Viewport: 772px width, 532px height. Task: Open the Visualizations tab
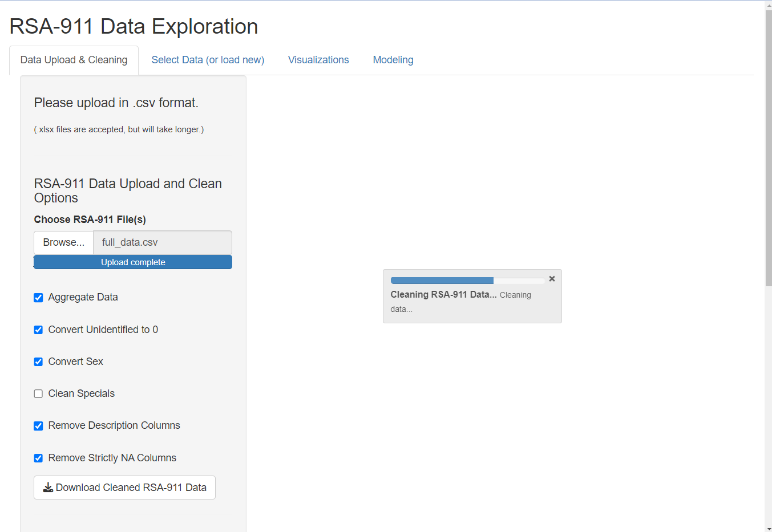318,60
